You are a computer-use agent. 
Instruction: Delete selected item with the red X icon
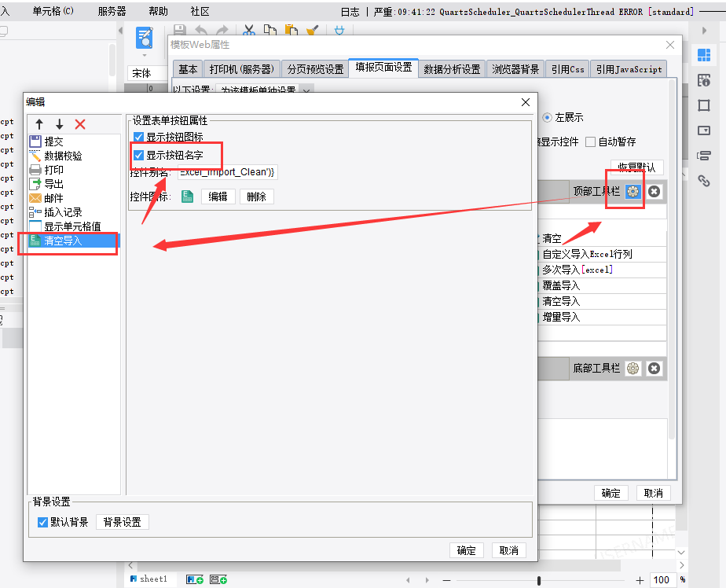click(80, 124)
